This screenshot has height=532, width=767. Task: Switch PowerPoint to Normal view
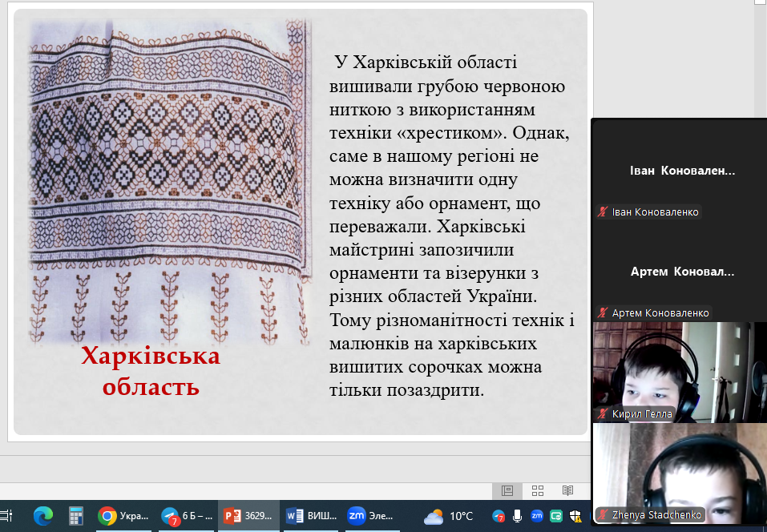[507, 490]
